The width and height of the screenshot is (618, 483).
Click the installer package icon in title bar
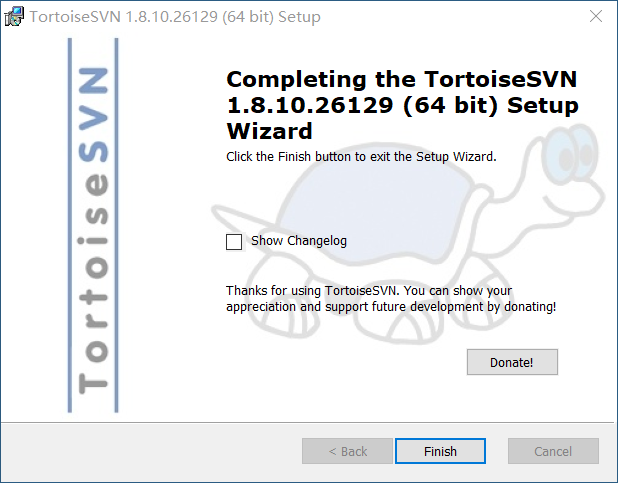14,17
